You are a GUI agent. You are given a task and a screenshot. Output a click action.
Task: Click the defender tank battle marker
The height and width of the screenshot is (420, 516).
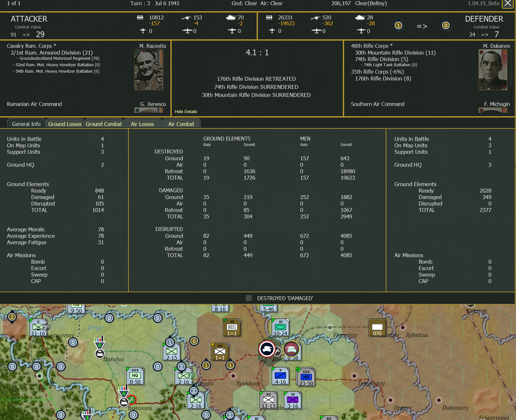(291, 349)
